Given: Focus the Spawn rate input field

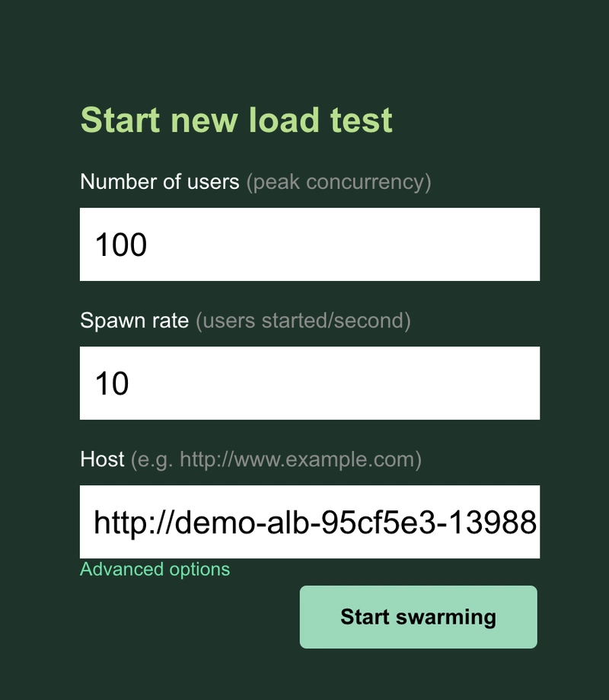Looking at the screenshot, I should tap(310, 383).
